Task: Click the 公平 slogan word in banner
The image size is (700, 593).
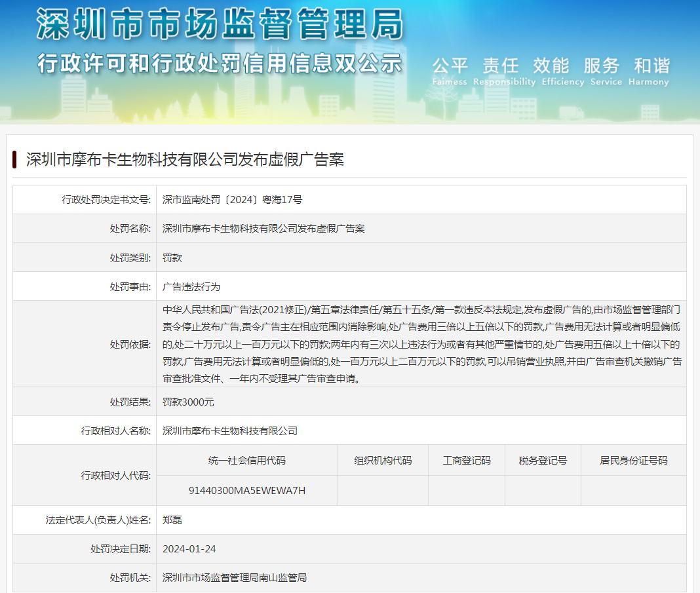Action: (450, 66)
